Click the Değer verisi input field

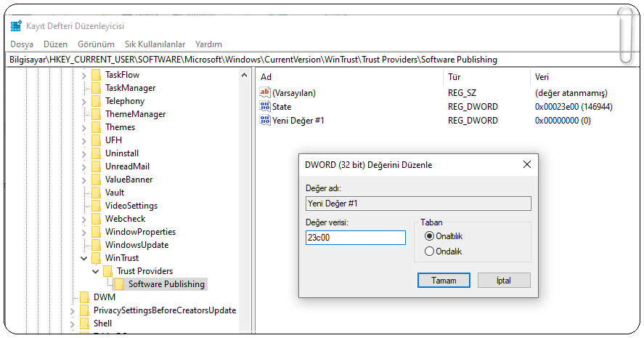356,238
